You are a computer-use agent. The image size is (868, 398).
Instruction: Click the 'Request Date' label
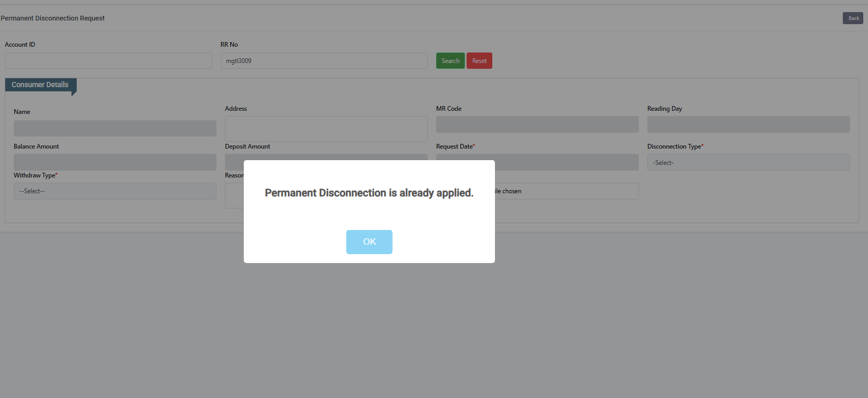[454, 146]
